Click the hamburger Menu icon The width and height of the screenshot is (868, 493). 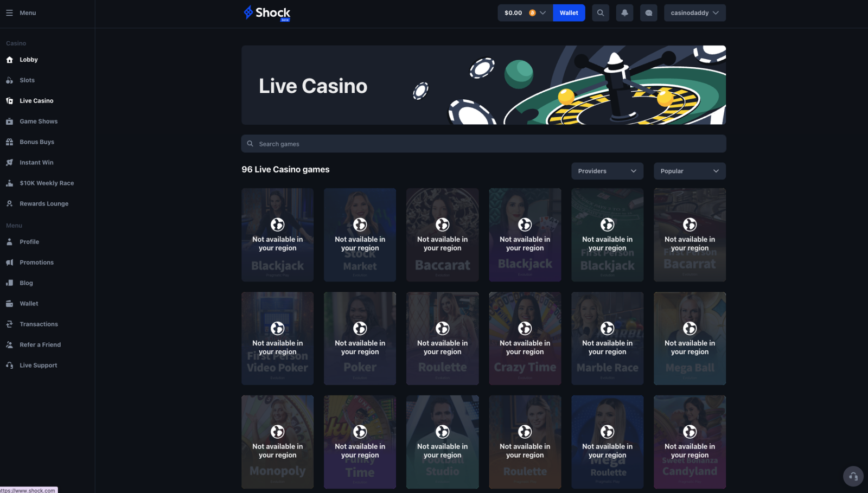tap(9, 13)
